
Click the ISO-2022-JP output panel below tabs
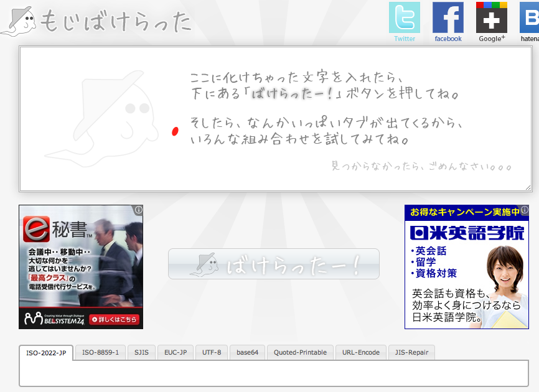pos(274,373)
